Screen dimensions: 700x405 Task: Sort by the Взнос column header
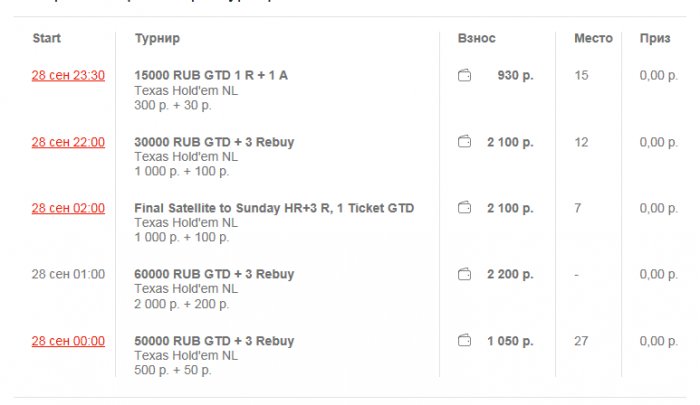pos(476,39)
